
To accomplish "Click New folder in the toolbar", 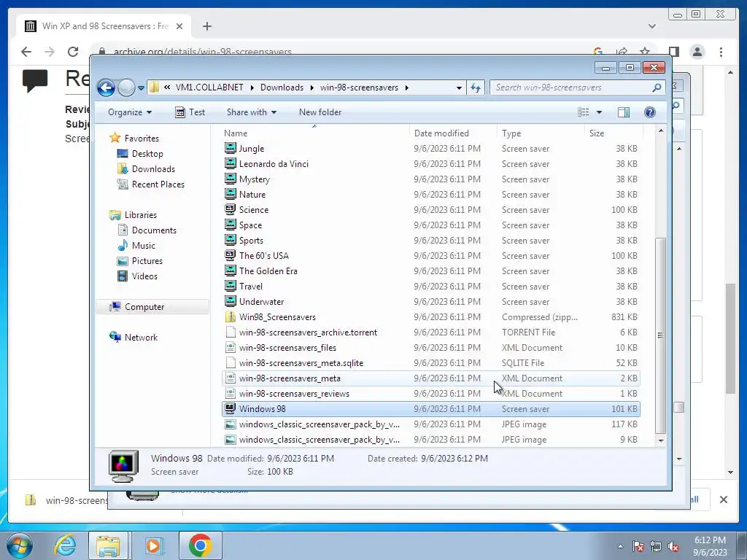I will tap(320, 112).
